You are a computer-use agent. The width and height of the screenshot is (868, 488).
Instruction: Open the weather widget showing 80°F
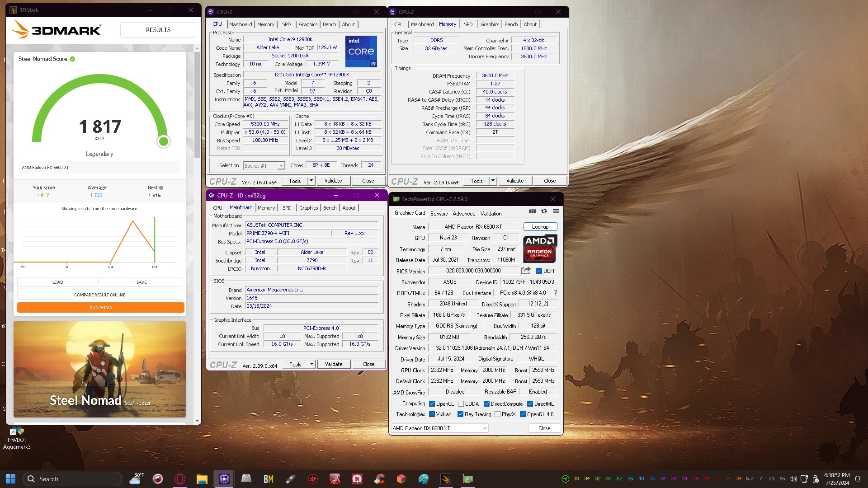click(x=136, y=479)
